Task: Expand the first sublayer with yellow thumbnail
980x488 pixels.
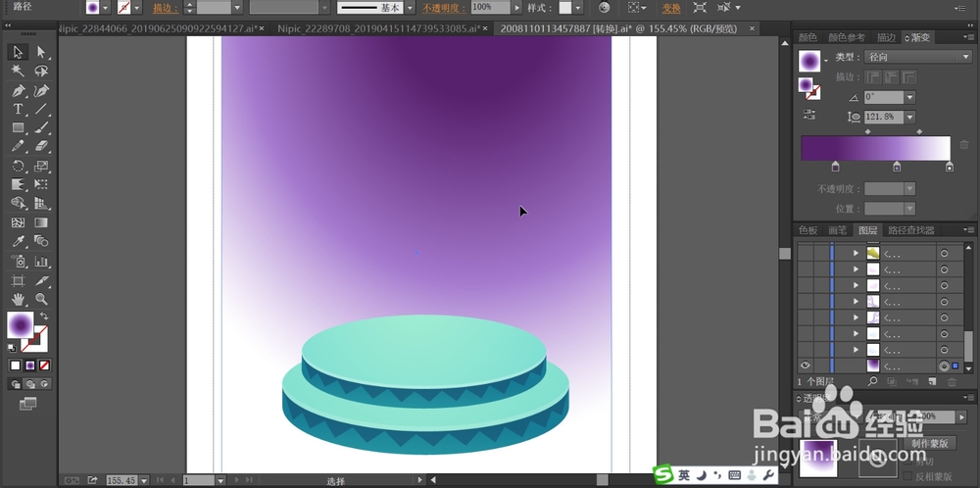Action: pos(857,253)
